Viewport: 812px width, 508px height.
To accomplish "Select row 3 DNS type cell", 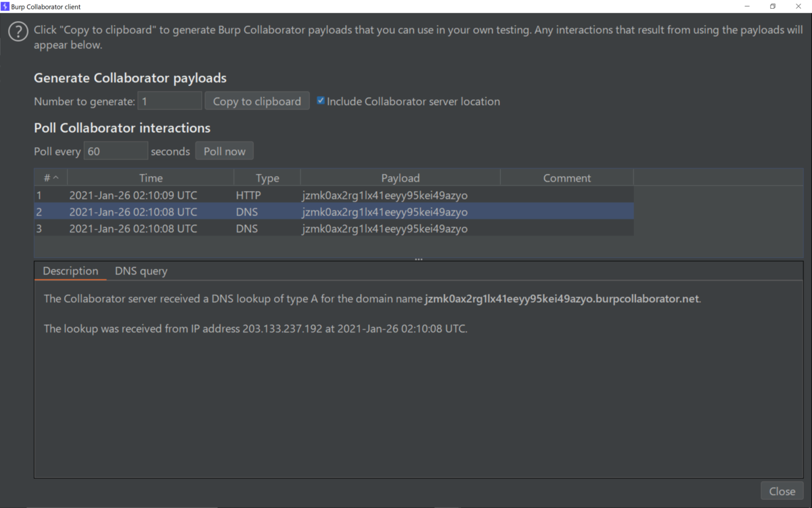I will point(267,229).
